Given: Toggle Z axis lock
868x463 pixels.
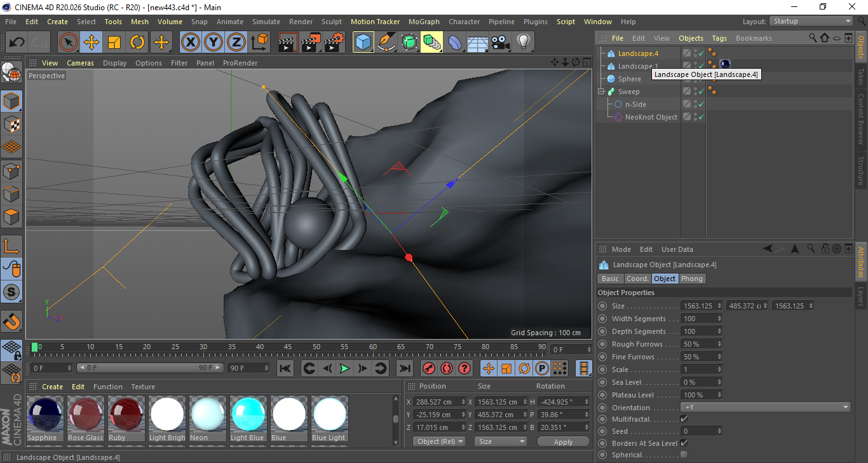Looking at the screenshot, I should pos(236,43).
